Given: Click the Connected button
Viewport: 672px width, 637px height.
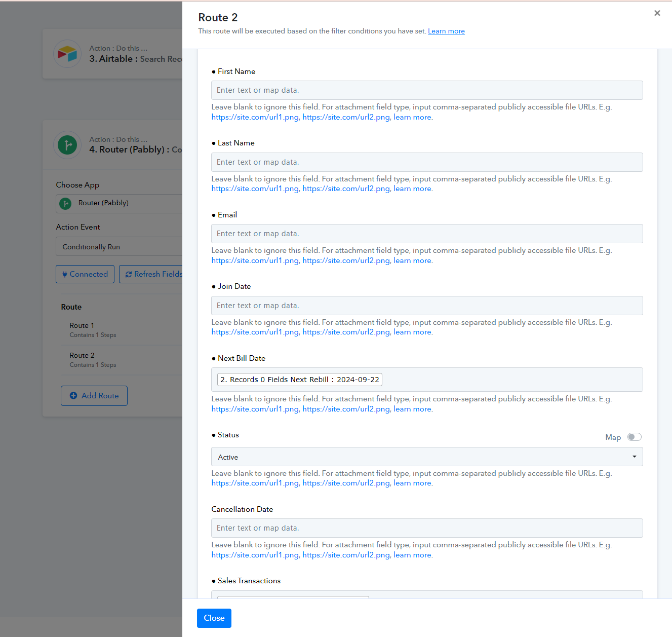Looking at the screenshot, I should pyautogui.click(x=85, y=274).
